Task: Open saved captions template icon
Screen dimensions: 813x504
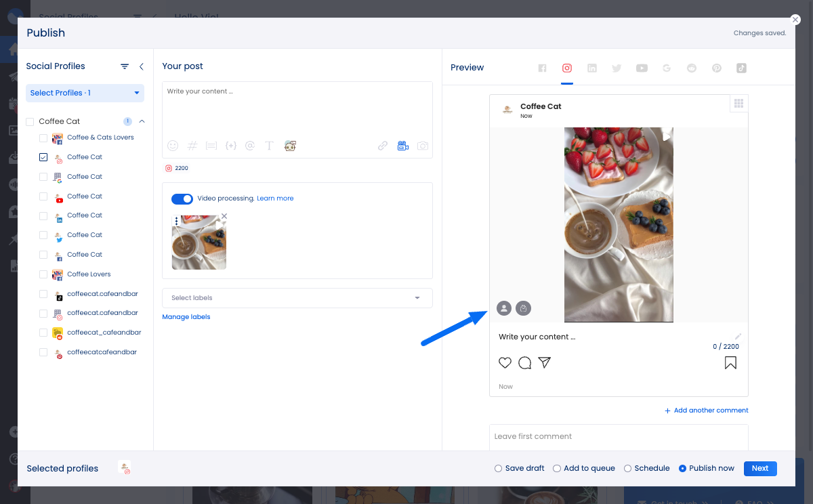Action: 211,146
